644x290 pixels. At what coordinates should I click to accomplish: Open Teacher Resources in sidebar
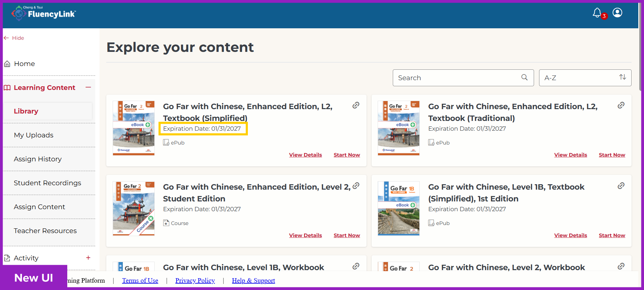click(45, 231)
